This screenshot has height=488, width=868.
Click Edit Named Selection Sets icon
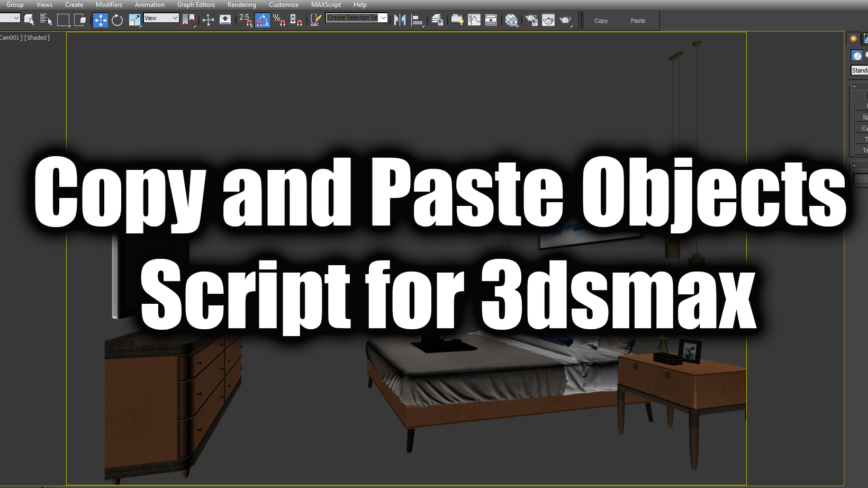point(315,20)
